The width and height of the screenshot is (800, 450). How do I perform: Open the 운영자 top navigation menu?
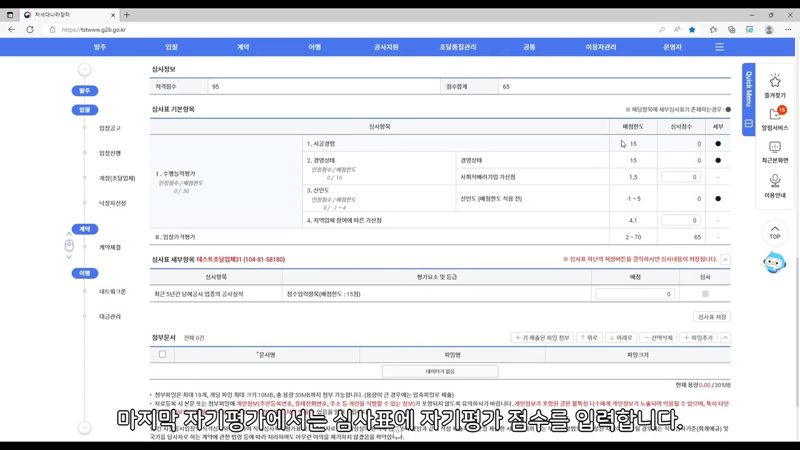(x=672, y=47)
